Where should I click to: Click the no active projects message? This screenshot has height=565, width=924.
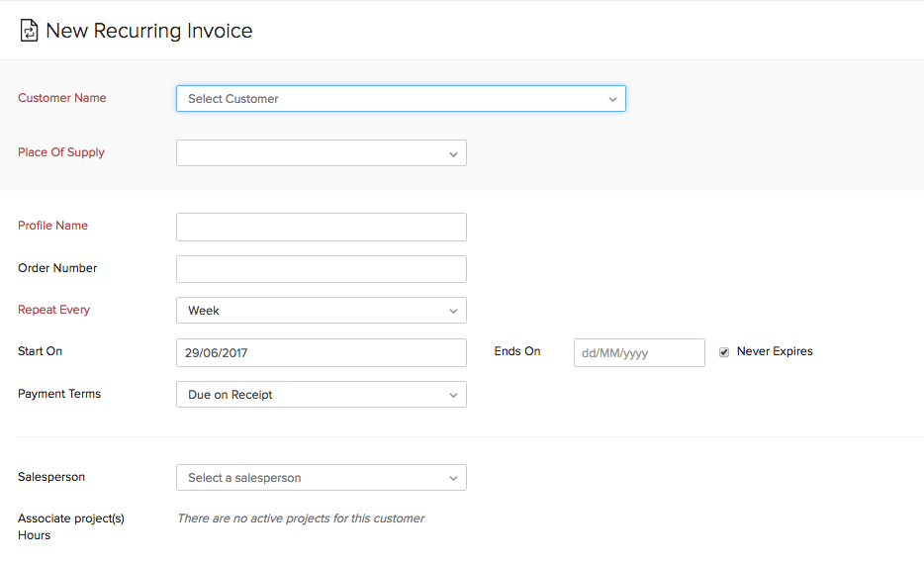click(301, 518)
